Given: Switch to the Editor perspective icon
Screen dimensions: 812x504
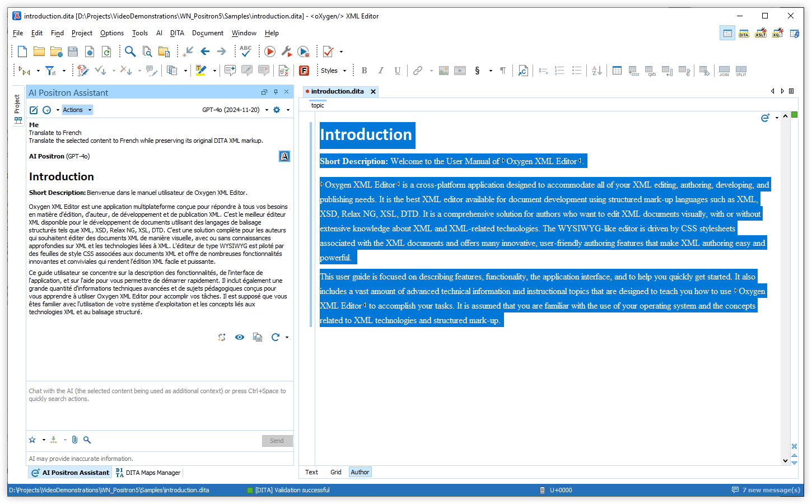Looking at the screenshot, I should 727,34.
